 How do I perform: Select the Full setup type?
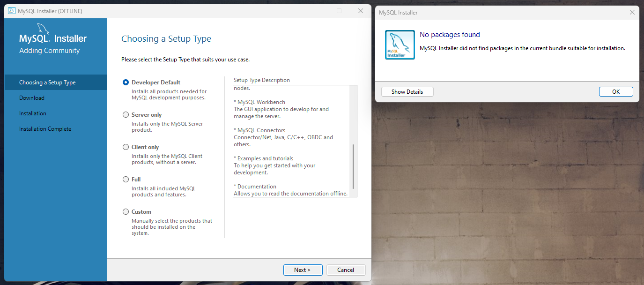pos(126,179)
